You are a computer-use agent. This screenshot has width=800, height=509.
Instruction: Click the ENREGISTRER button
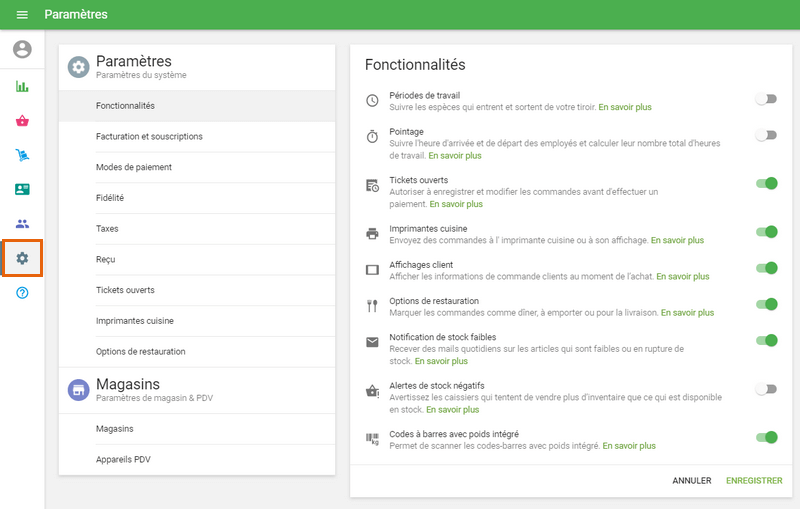point(753,480)
